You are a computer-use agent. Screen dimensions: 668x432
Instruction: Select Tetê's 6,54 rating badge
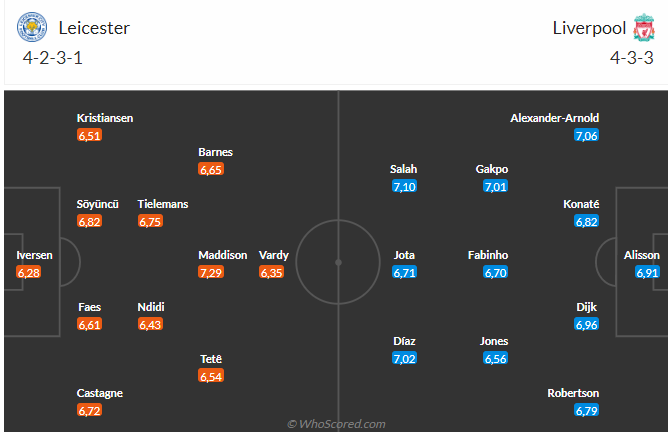click(211, 376)
